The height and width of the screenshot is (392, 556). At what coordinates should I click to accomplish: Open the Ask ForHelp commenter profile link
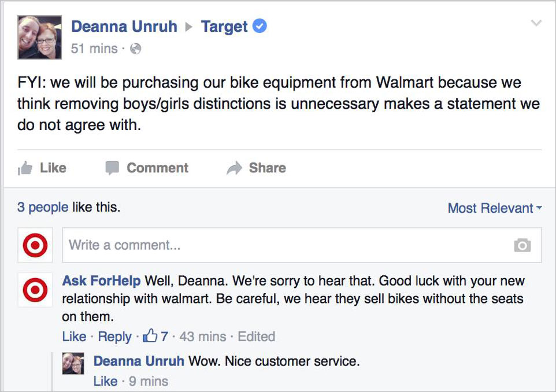point(101,281)
